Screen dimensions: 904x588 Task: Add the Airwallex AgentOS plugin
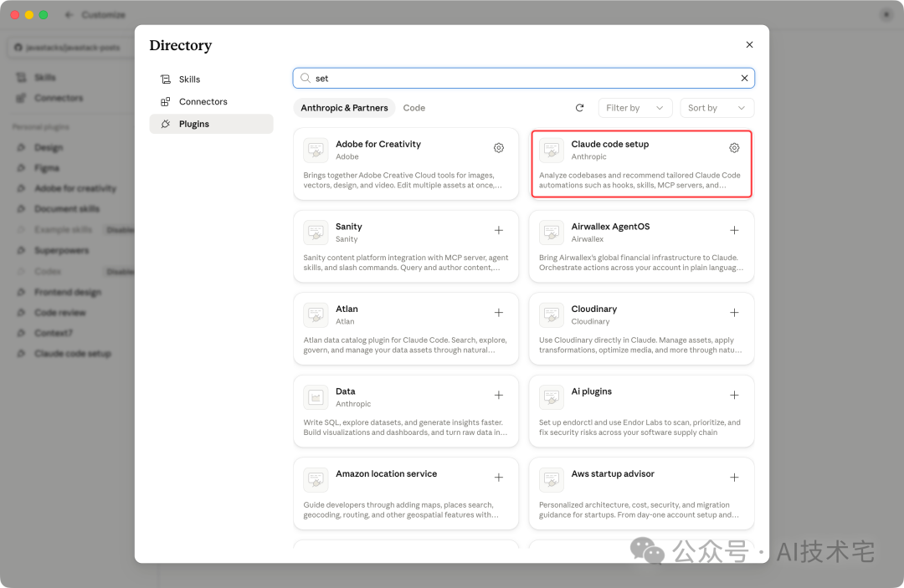coord(734,230)
